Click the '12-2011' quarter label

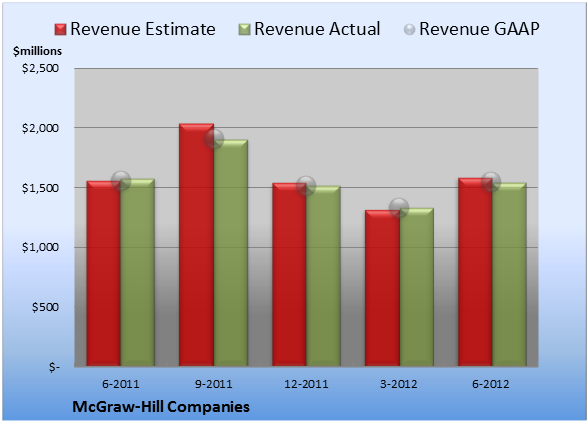[x=306, y=384]
